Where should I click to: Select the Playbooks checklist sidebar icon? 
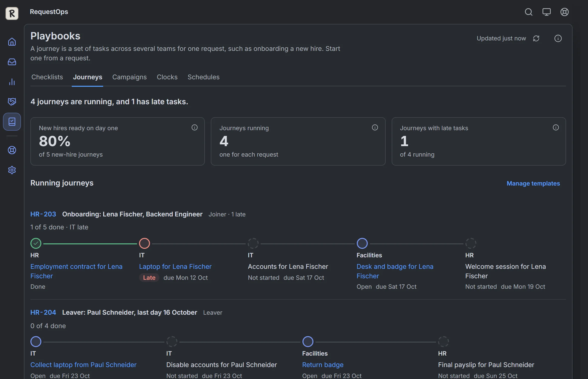(12, 122)
